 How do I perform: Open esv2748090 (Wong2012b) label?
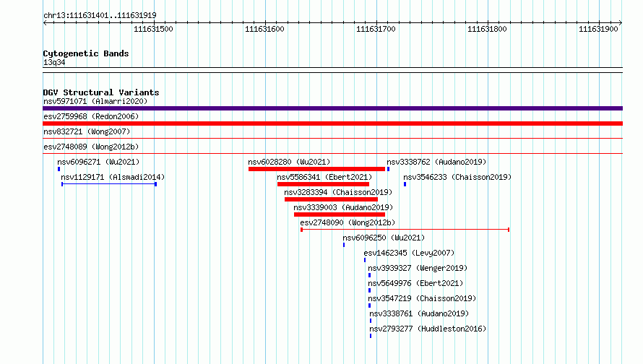(348, 222)
